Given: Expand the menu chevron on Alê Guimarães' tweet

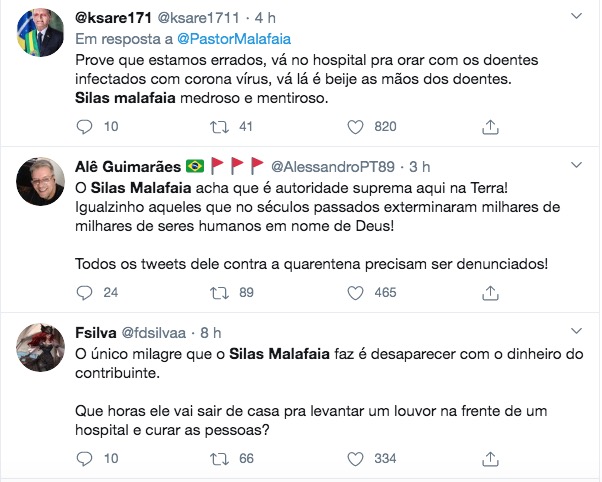Looking at the screenshot, I should point(577,164).
